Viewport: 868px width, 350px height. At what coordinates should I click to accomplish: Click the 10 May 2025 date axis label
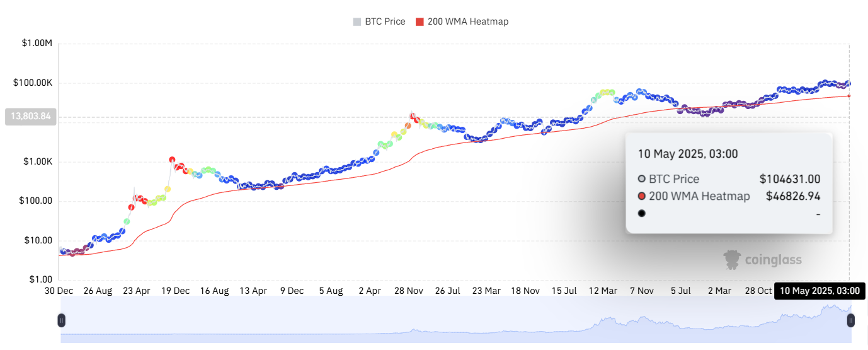819,291
